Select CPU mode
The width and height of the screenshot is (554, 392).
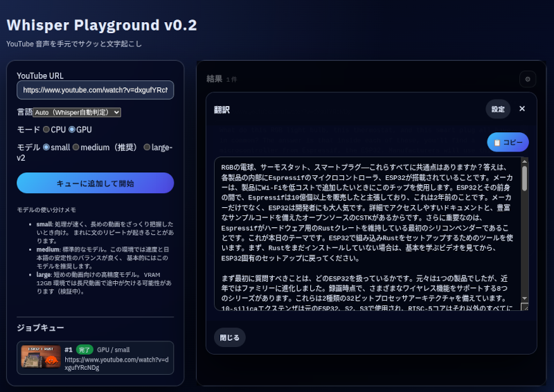pyautogui.click(x=46, y=130)
